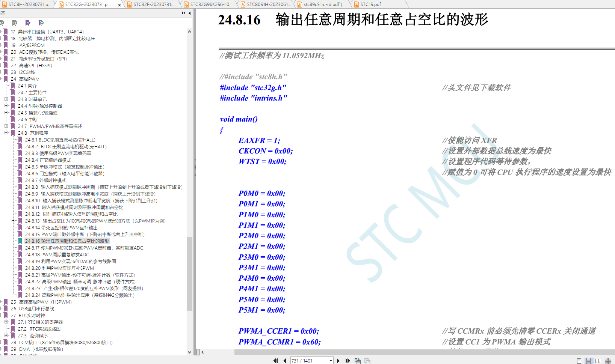
Task: Open bookmark 24.8.1 BLDC无刷直流马达
Action: [x=60, y=140]
